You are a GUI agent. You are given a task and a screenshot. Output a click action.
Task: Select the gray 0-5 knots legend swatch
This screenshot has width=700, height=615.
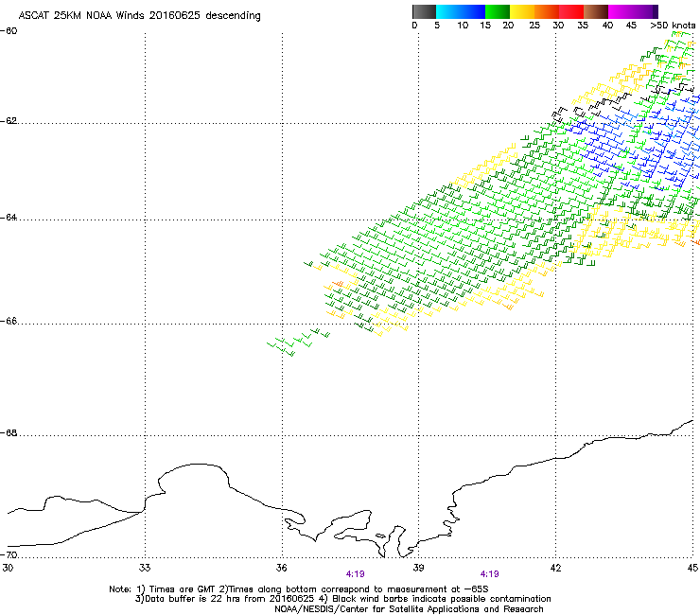pos(424,11)
